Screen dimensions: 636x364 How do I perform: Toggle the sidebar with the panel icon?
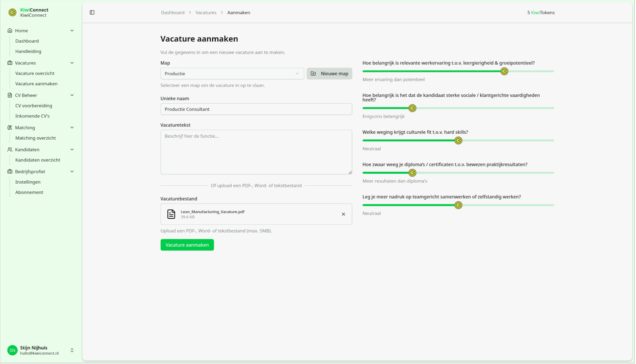tap(92, 12)
